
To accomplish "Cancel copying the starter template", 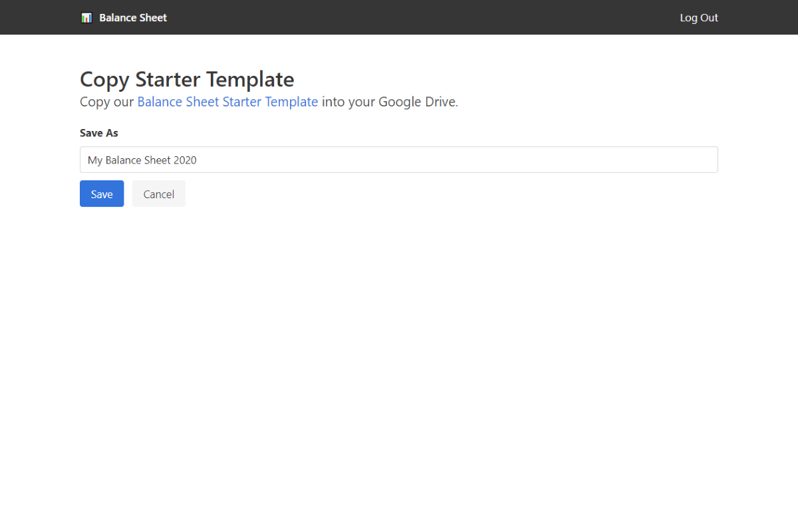I will click(158, 194).
